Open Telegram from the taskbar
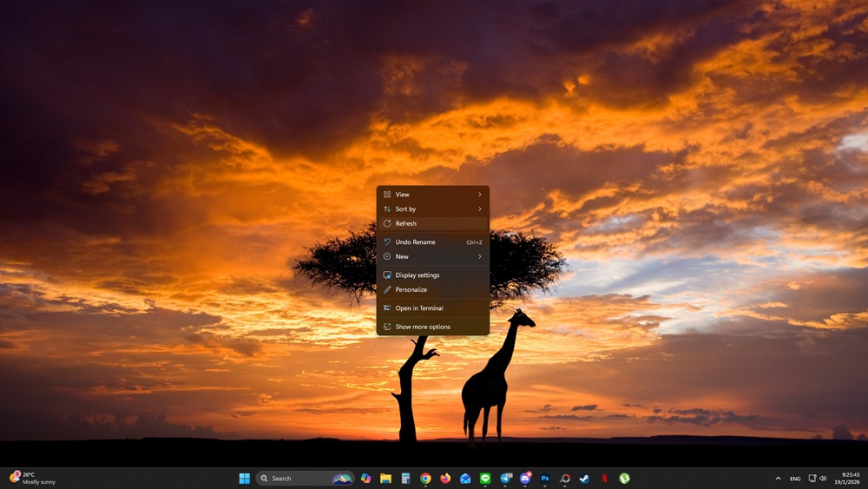The width and height of the screenshot is (868, 489). 505,479
